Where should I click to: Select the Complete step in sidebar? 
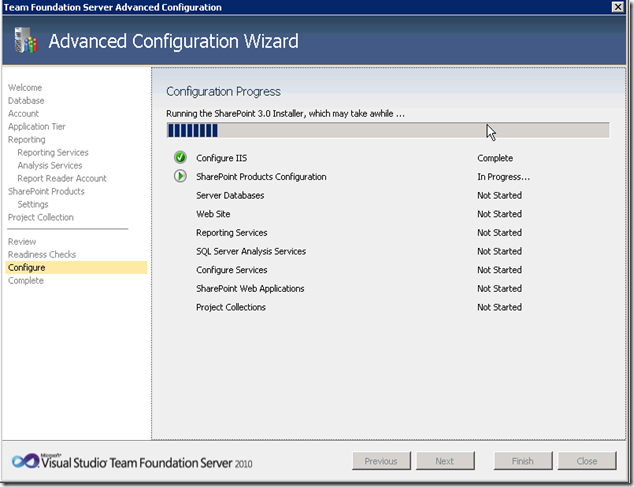(x=26, y=280)
